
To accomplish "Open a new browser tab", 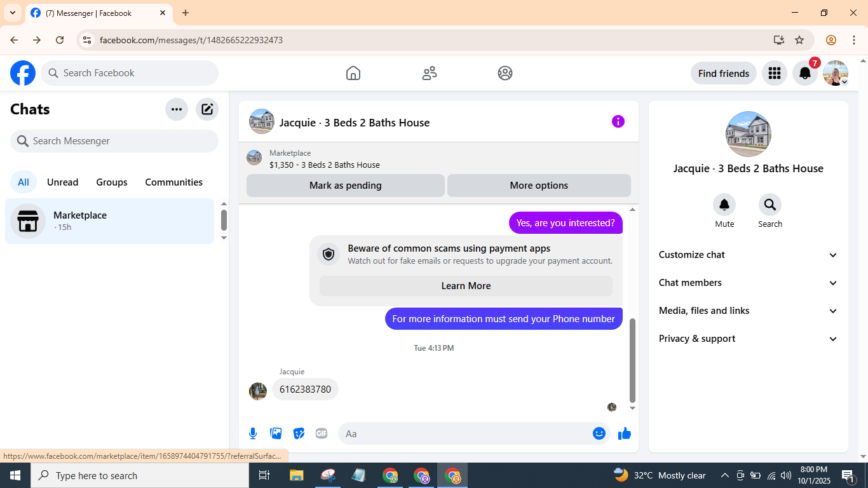I will click(x=186, y=13).
